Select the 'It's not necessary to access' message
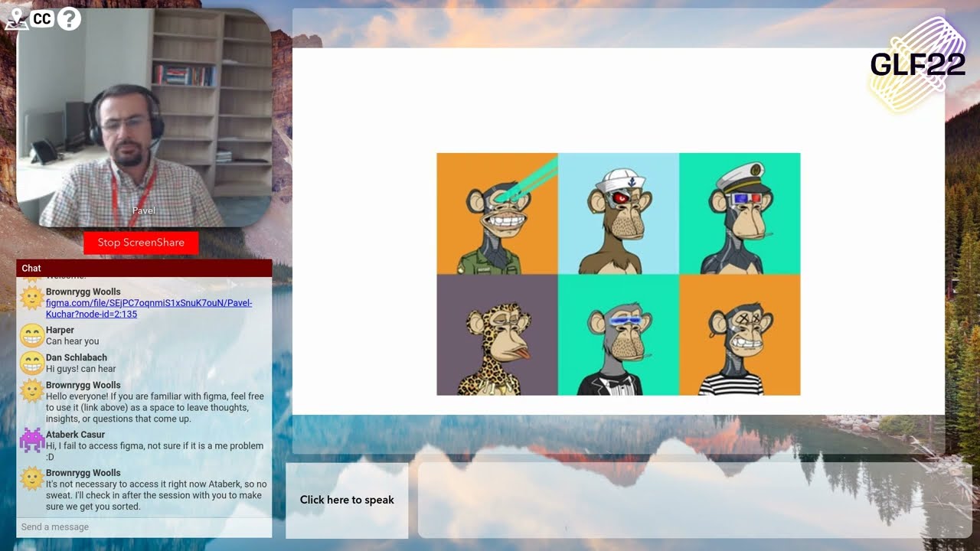Screen dimensions: 980x551 (x=156, y=495)
